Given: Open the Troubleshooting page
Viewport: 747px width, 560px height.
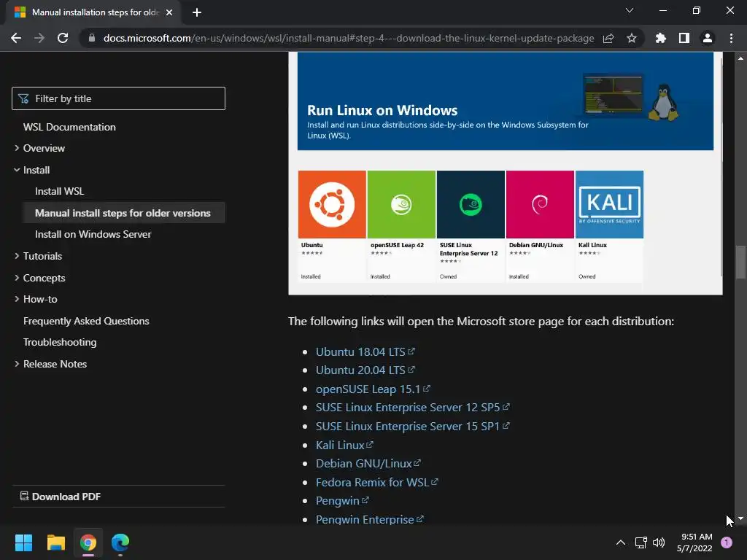Looking at the screenshot, I should pos(60,343).
